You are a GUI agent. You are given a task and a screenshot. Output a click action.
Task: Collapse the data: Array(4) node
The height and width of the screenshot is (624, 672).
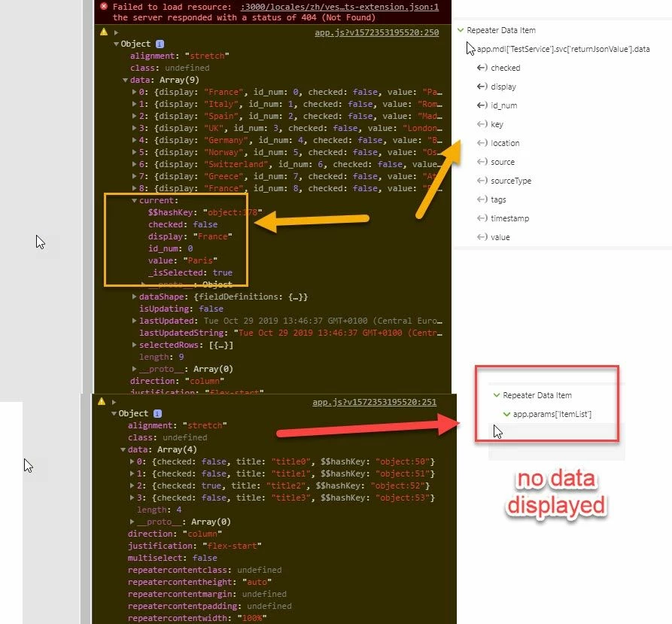point(123,449)
